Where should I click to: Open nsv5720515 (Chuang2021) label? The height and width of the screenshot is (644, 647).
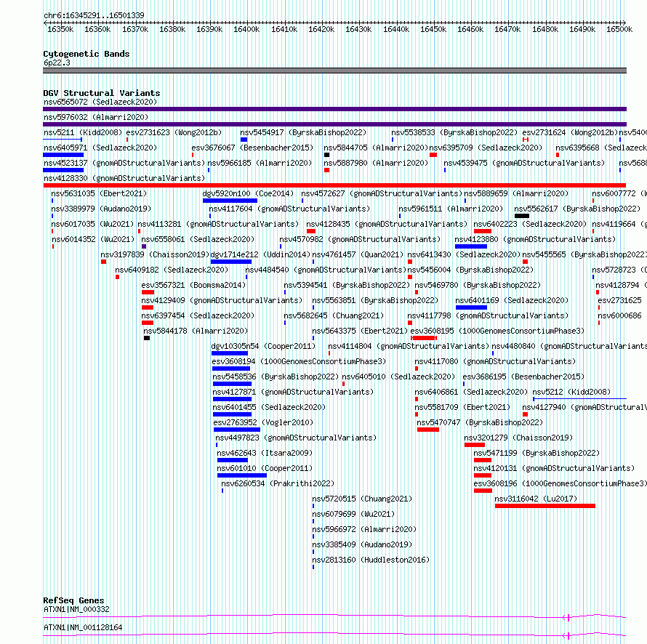coord(362,499)
